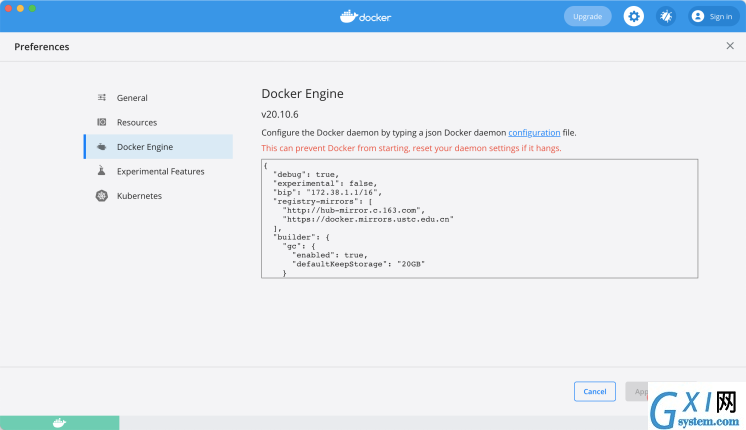Click the macOS yellow minimize button
Screen dimensions: 746x430
[20, 8]
